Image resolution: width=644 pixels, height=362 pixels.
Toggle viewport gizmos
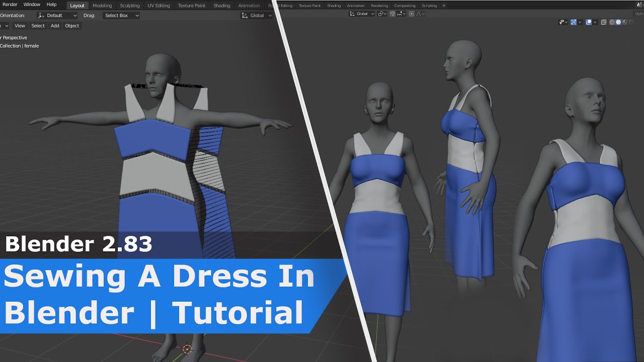574,22
